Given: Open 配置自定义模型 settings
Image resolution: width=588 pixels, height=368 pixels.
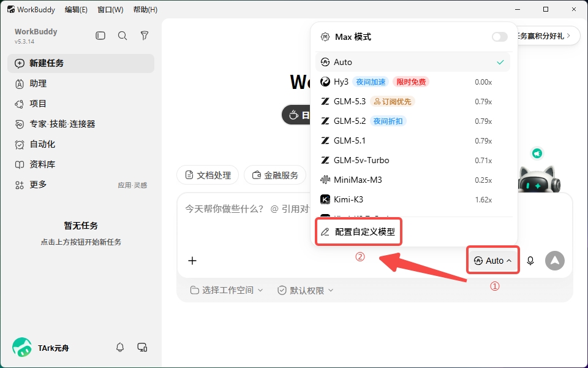Looking at the screenshot, I should [x=358, y=232].
